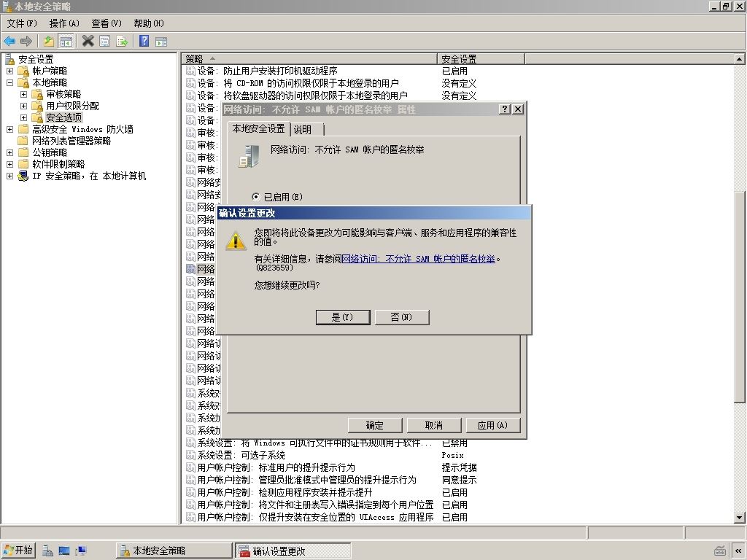Click the policy list vertical scrollbar thumb
The height and width of the screenshot is (560, 747).
pos(740,297)
